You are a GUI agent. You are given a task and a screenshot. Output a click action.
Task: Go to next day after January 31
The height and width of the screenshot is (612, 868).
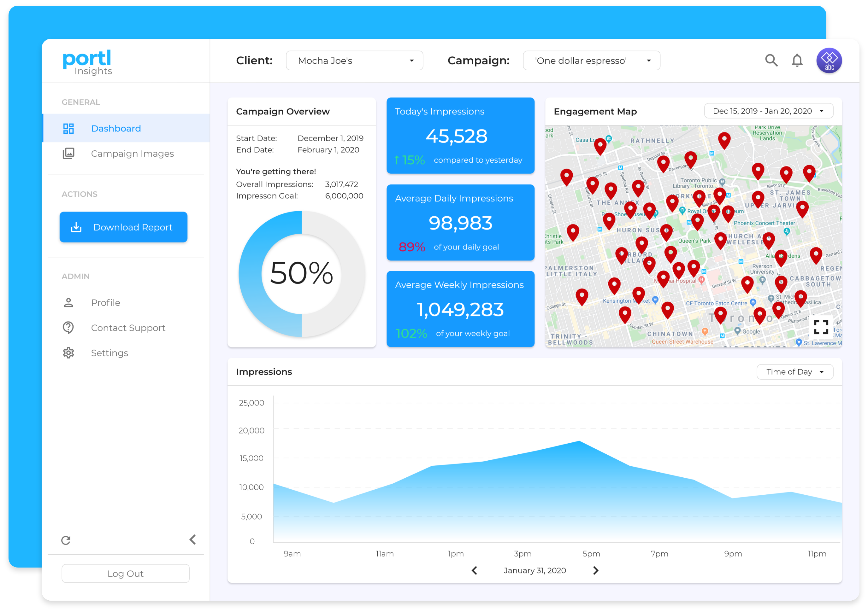tap(596, 570)
